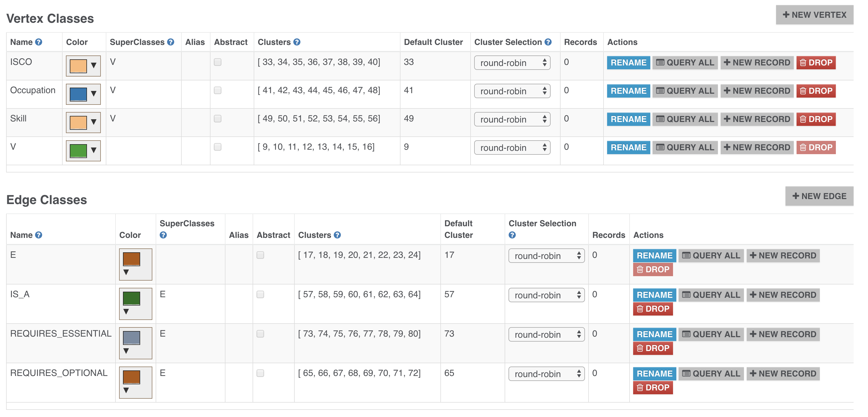Drop the IS_A edge class
The width and height of the screenshot is (868, 417).
(653, 309)
